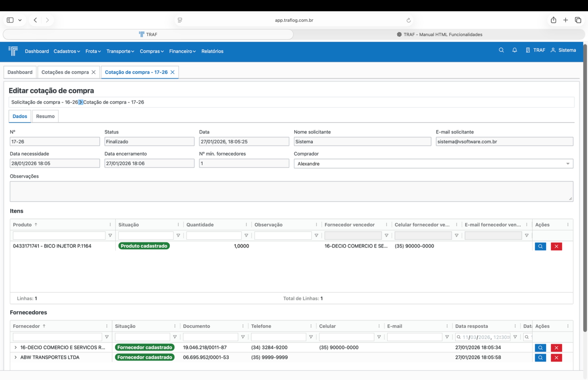Click Solicitação de compra - 16-26 breadcrumb link
Image resolution: width=588 pixels, height=380 pixels.
pyautogui.click(x=45, y=102)
